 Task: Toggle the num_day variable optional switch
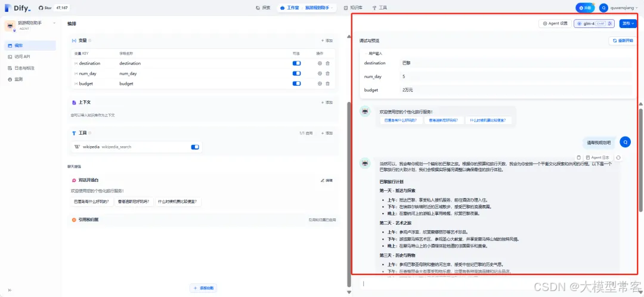tap(296, 73)
